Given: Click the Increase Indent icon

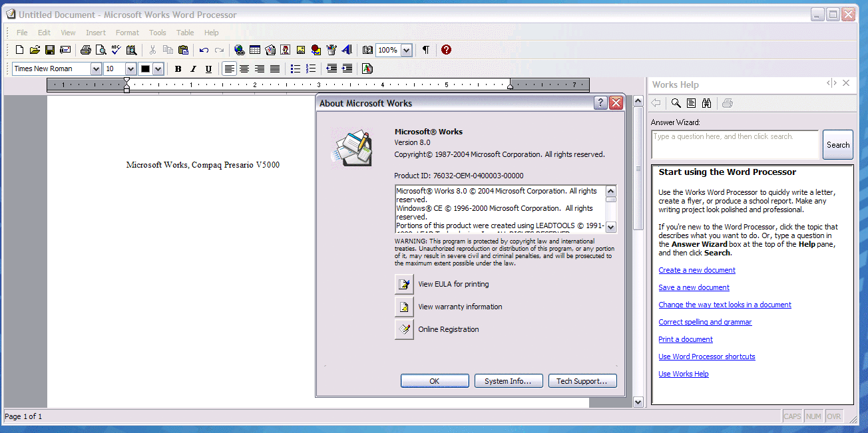Looking at the screenshot, I should (347, 69).
